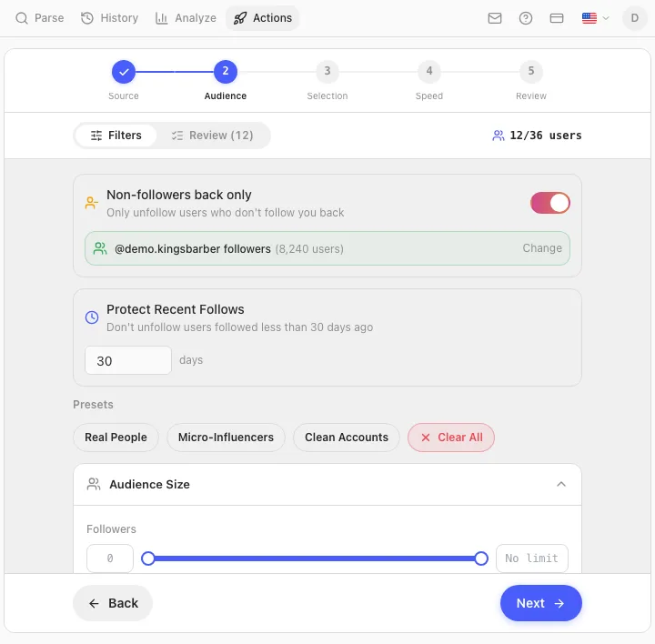The width and height of the screenshot is (655, 644).
Task: Click the followers range slider track
Action: coord(315,558)
